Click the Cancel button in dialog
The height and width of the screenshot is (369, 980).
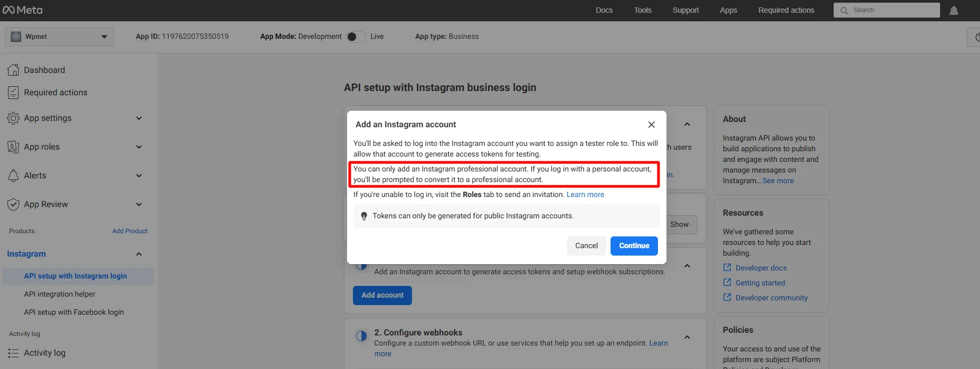click(x=586, y=246)
